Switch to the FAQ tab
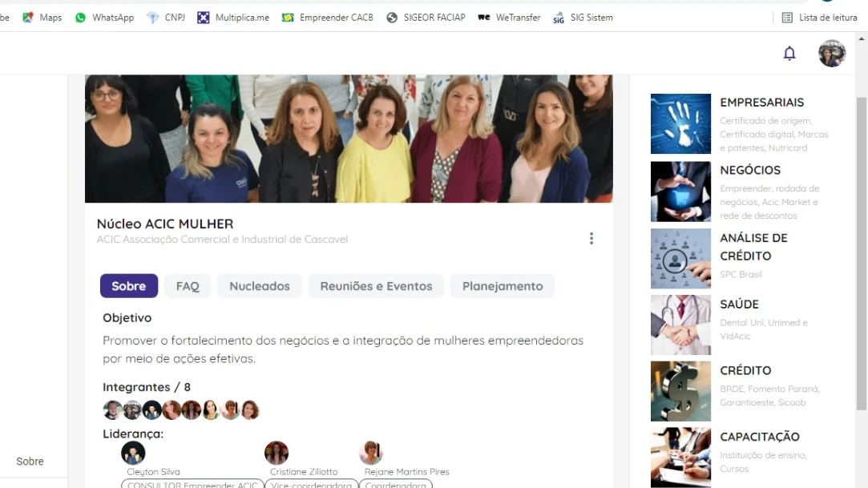The height and width of the screenshot is (488, 868). pyautogui.click(x=188, y=286)
